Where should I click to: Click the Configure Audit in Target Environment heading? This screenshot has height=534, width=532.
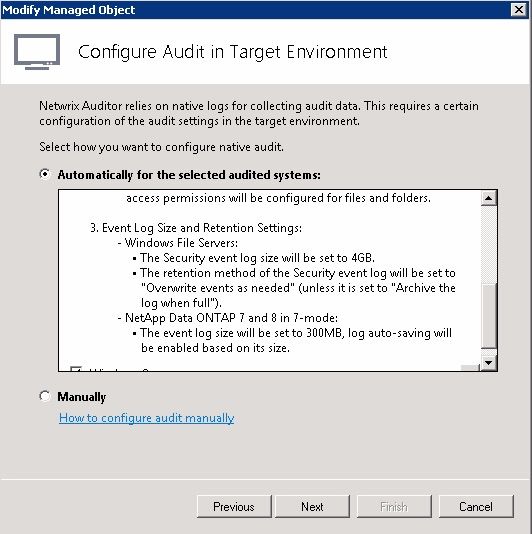(233, 52)
